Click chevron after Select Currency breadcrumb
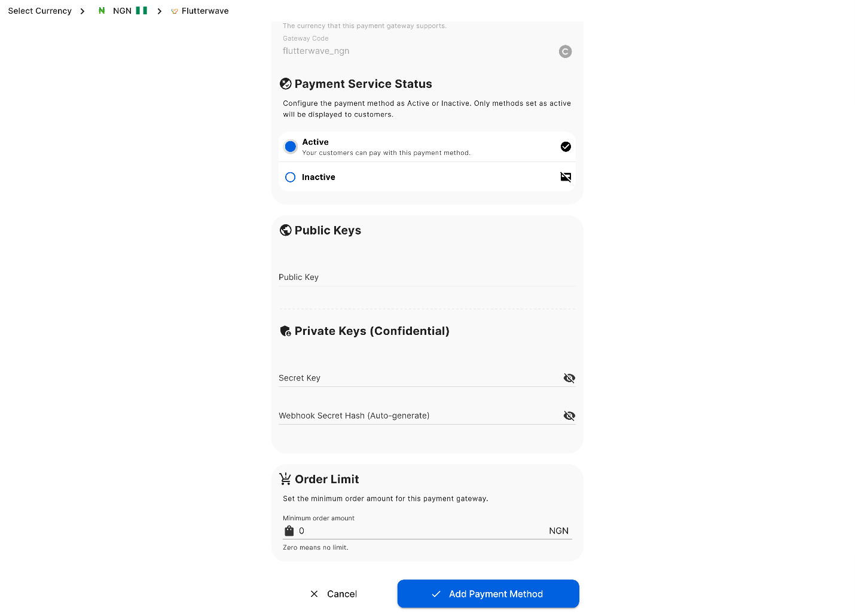Screen dimensions: 855x616 (83, 11)
